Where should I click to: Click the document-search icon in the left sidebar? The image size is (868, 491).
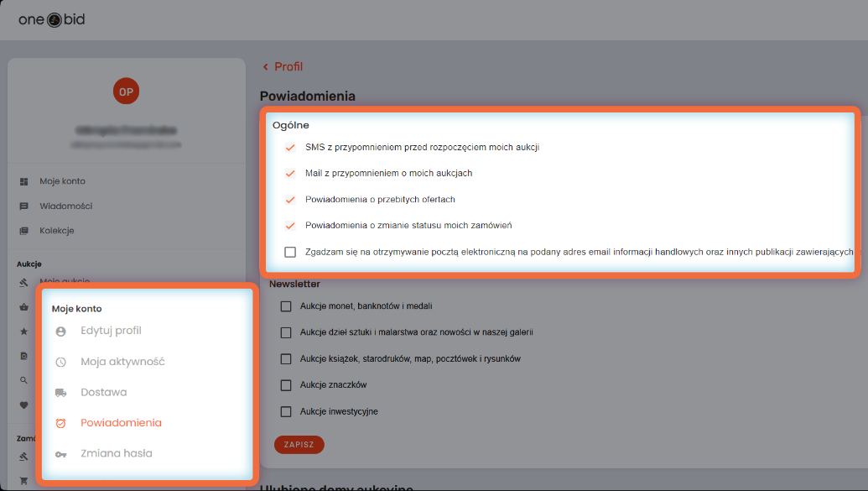click(x=23, y=356)
